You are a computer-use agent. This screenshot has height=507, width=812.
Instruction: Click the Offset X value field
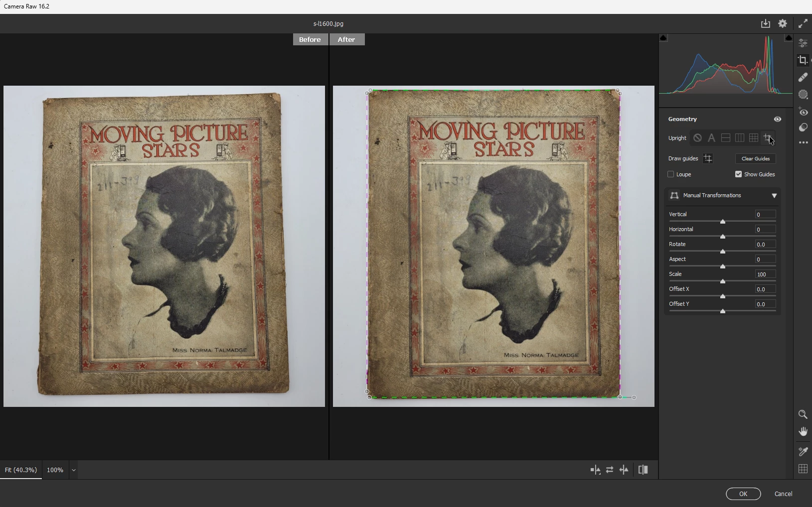tap(765, 289)
